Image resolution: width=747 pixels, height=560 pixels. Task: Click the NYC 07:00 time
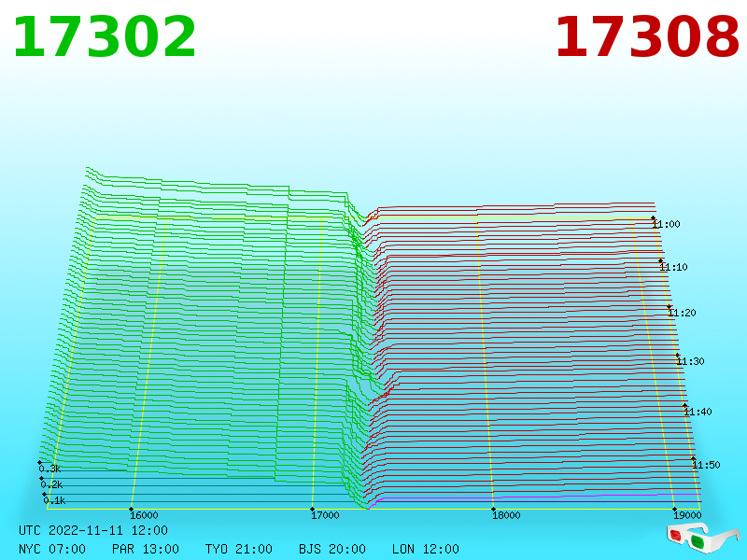52,549
